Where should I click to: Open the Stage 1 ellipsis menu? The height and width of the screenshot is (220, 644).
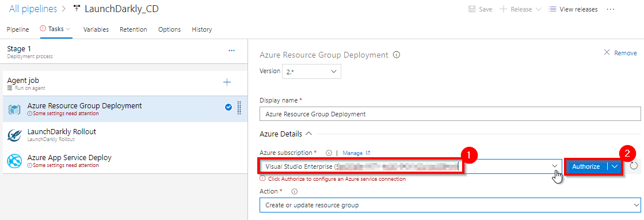pos(231,51)
